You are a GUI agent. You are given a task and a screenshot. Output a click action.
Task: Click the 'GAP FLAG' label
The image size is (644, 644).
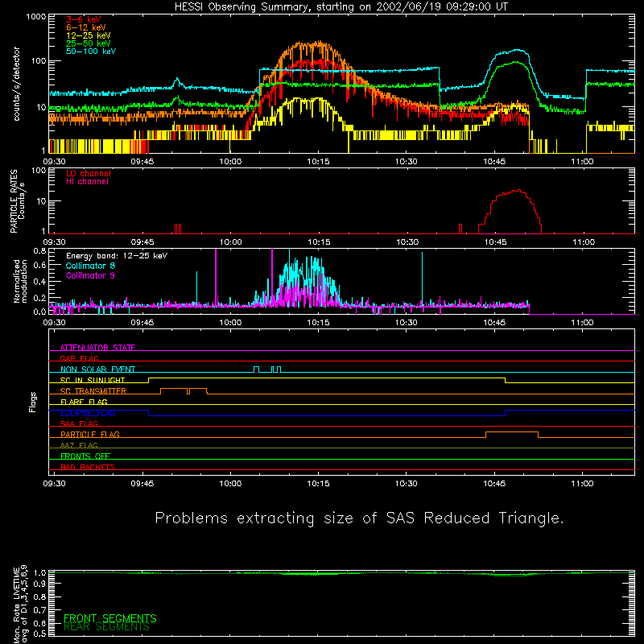coord(79,358)
